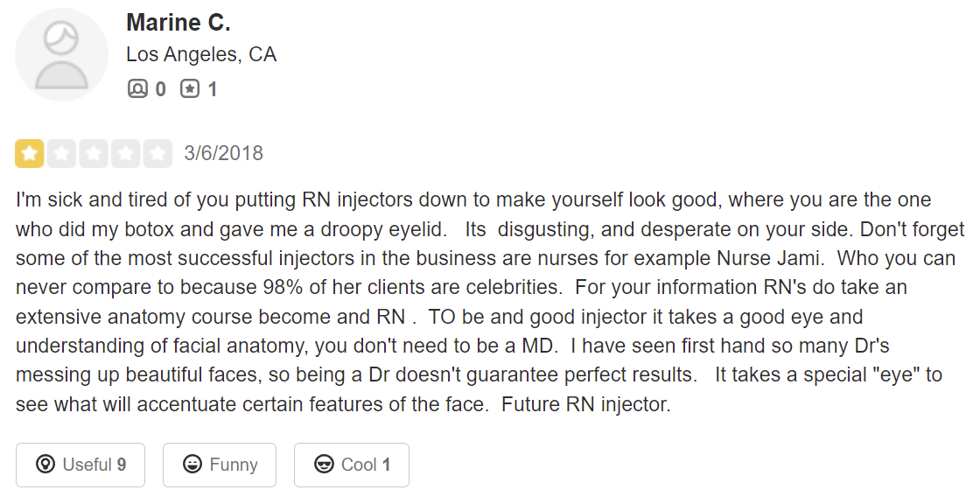Screen dimensions: 980x504
Task: Click the Cool vote count 1
Action: (386, 465)
